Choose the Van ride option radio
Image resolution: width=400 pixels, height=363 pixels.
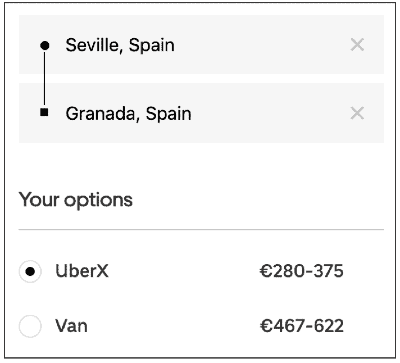(x=30, y=326)
